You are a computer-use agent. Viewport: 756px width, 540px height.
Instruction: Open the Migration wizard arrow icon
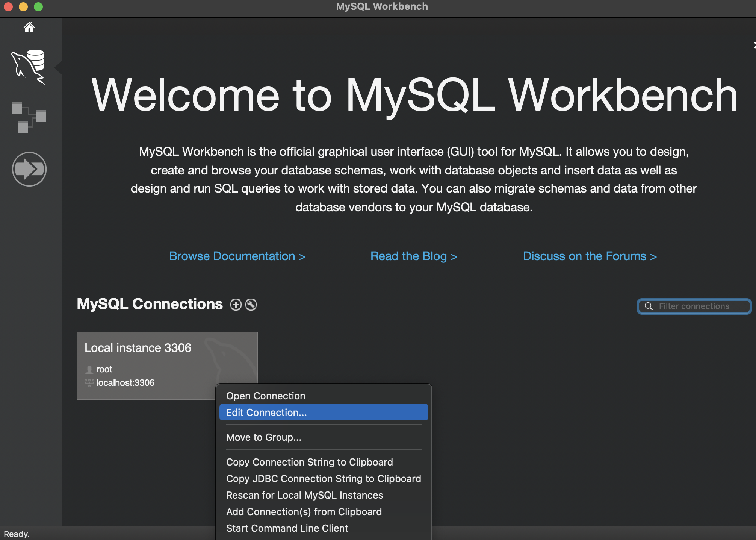click(29, 169)
